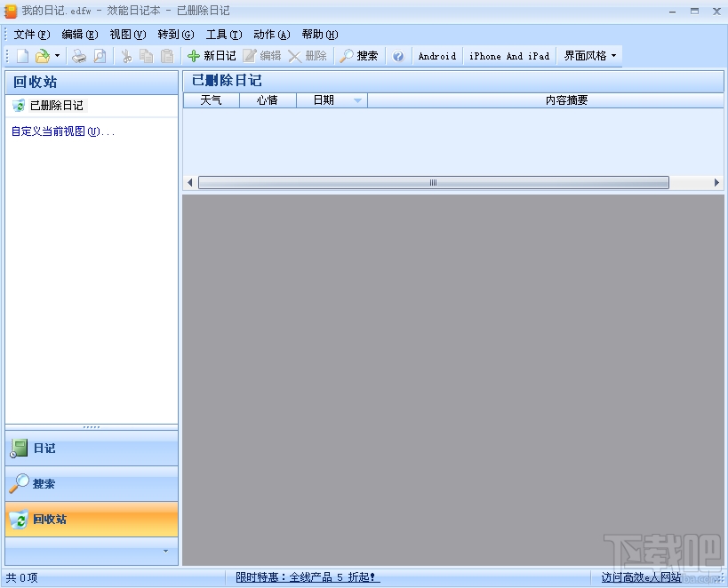Open the 动作(A) menu

[x=272, y=35]
